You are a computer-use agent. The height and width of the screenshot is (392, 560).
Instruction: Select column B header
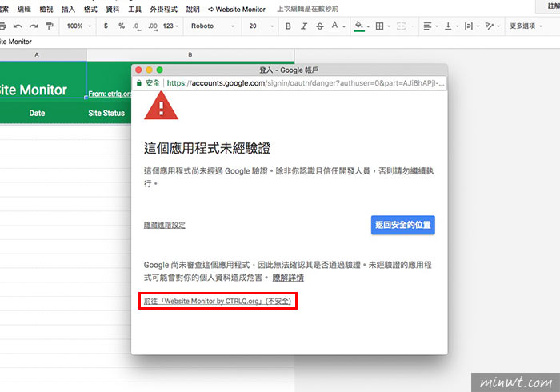[190, 54]
